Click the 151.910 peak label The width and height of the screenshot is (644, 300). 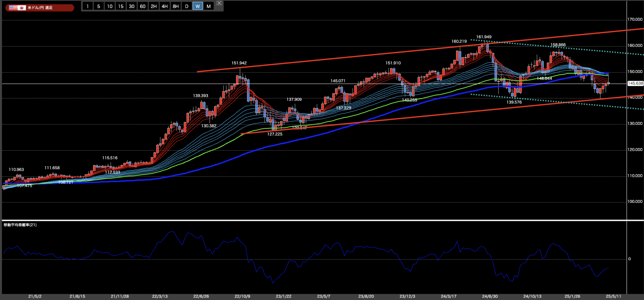[393, 63]
